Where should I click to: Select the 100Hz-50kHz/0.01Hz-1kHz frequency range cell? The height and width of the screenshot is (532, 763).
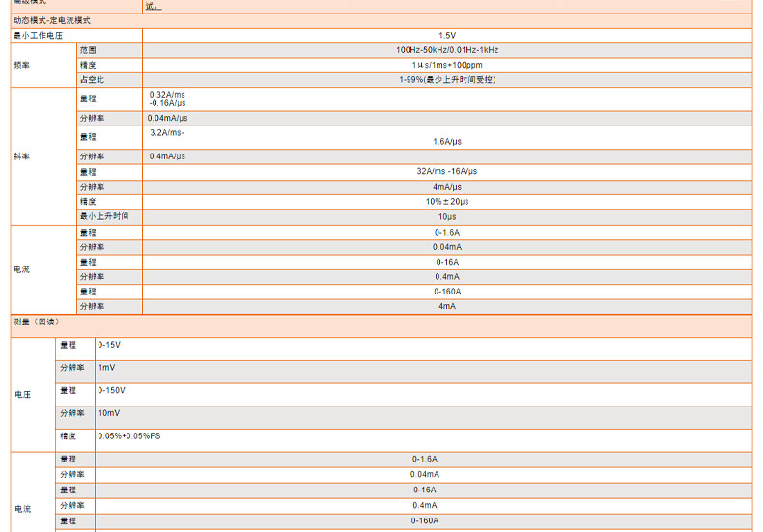446,49
